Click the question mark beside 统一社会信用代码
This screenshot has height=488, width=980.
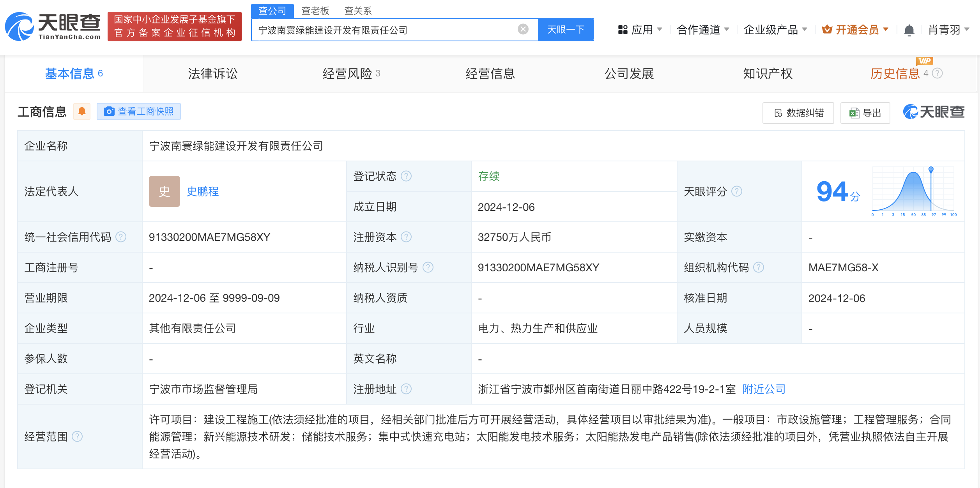[x=121, y=237]
